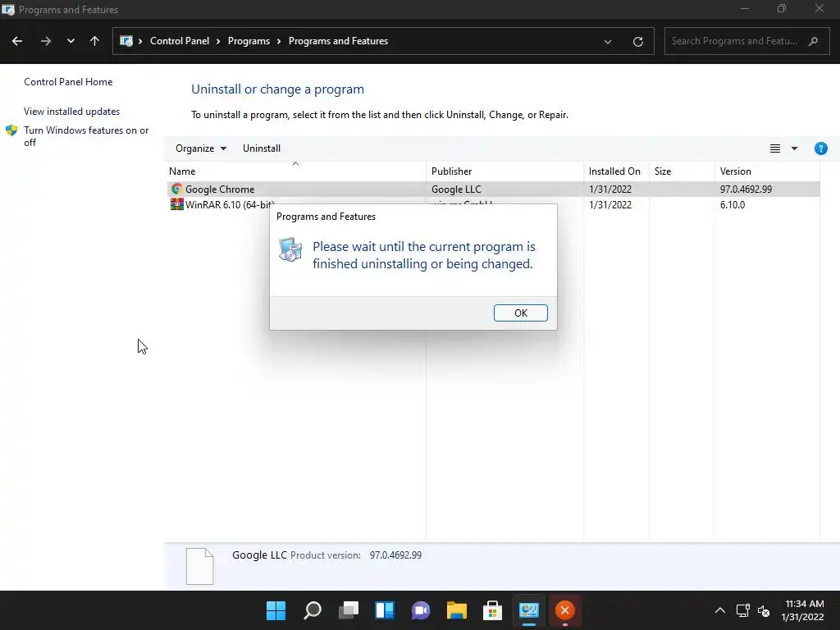Refresh the Programs and Features list
The width and height of the screenshot is (840, 630).
637,41
